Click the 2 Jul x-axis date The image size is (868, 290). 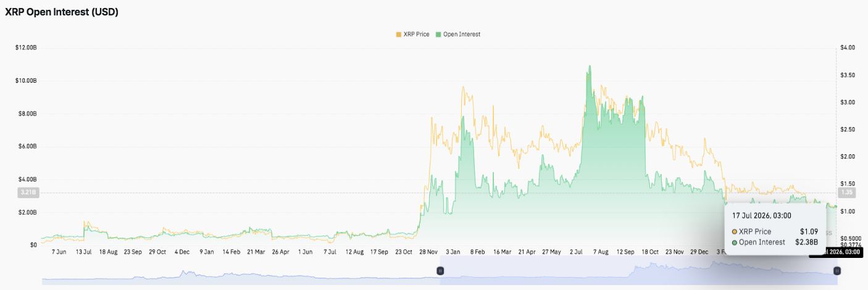[x=576, y=252]
